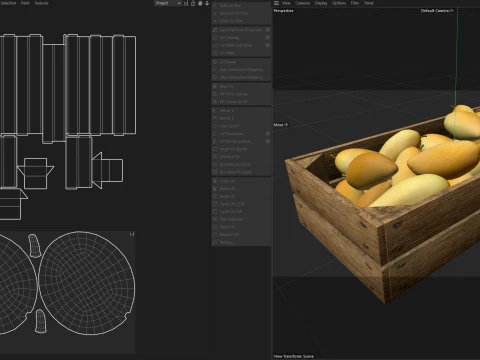Click the large circular UV island
Image resolution: width=480 pixels, height=360 pixels.
click(x=87, y=283)
